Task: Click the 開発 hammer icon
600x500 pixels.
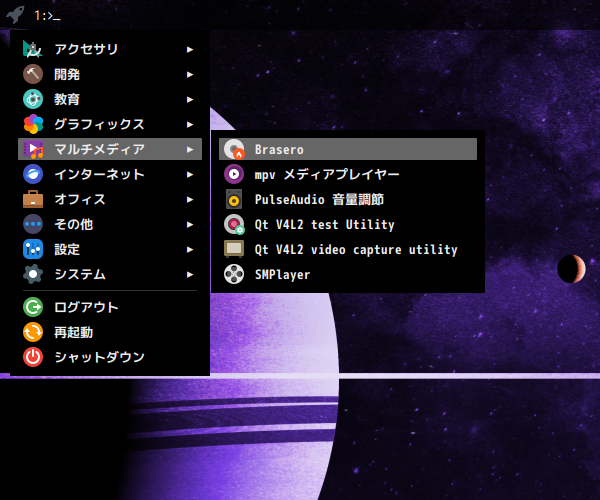Action: click(x=33, y=74)
